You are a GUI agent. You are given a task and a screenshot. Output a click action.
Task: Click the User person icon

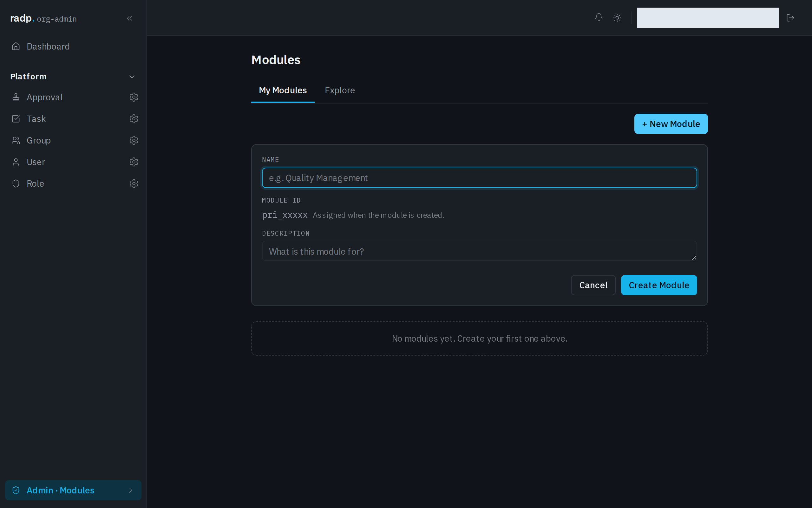pyautogui.click(x=16, y=162)
